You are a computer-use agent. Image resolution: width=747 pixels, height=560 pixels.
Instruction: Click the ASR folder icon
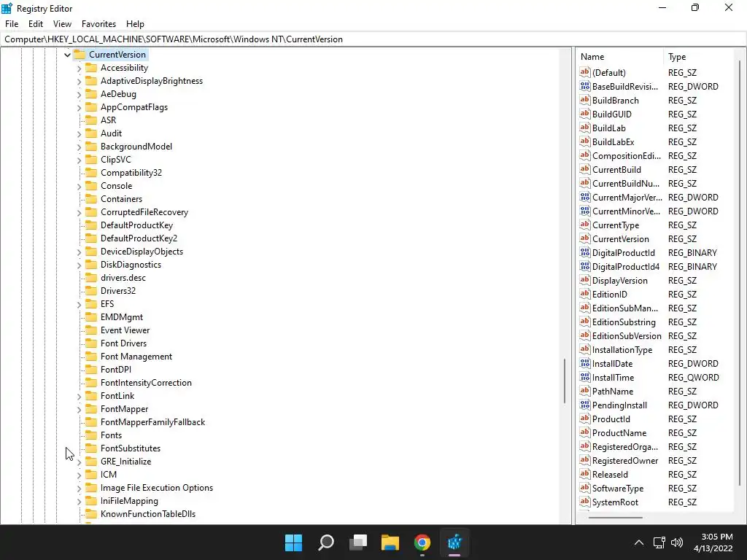[x=91, y=120]
